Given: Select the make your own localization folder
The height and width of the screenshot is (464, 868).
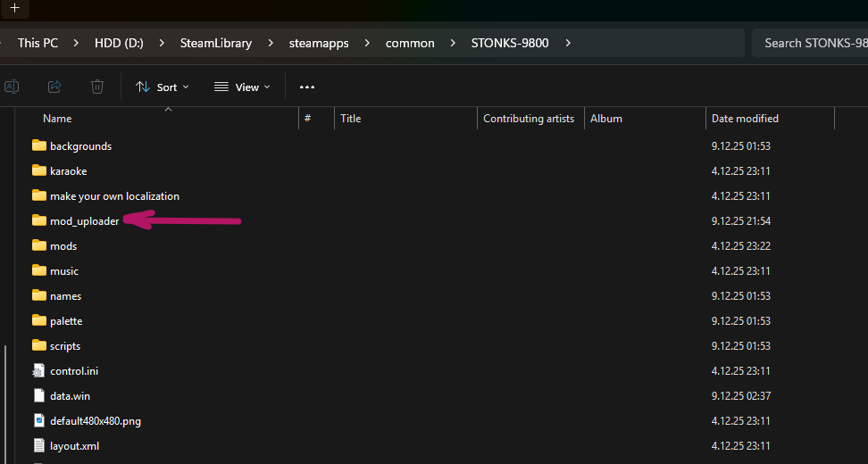Looking at the screenshot, I should (x=114, y=195).
